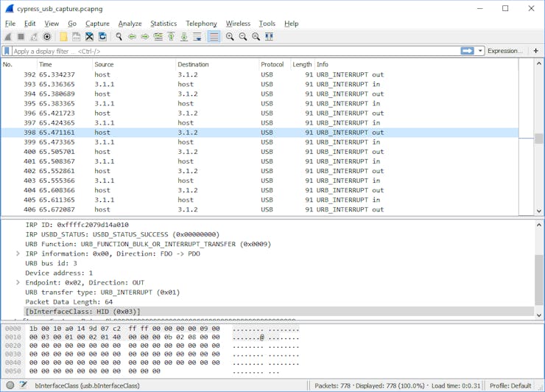Click in the display filter input field
545x392 pixels.
pyautogui.click(x=221, y=51)
